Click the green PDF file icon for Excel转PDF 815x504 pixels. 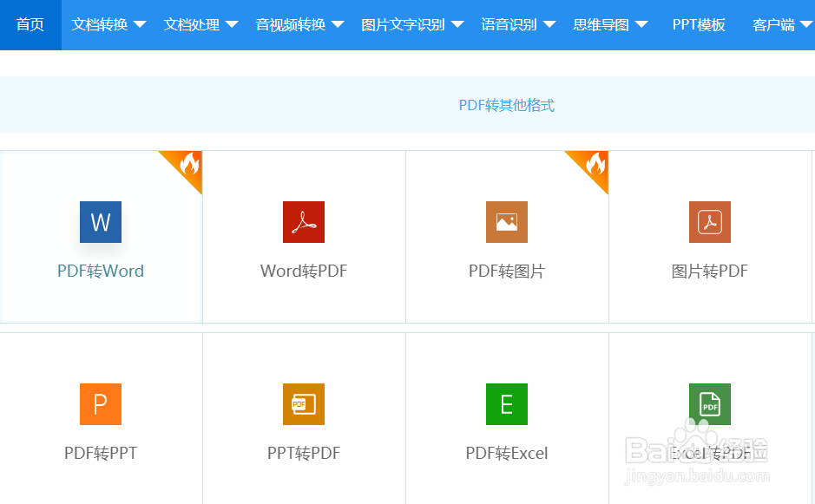(x=710, y=404)
